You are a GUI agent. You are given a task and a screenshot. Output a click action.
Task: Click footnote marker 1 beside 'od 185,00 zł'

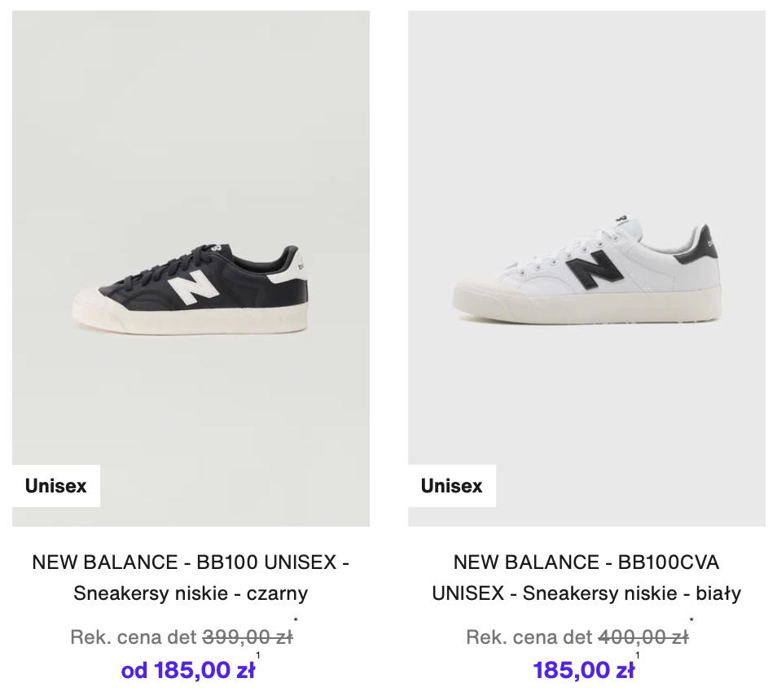click(259, 655)
